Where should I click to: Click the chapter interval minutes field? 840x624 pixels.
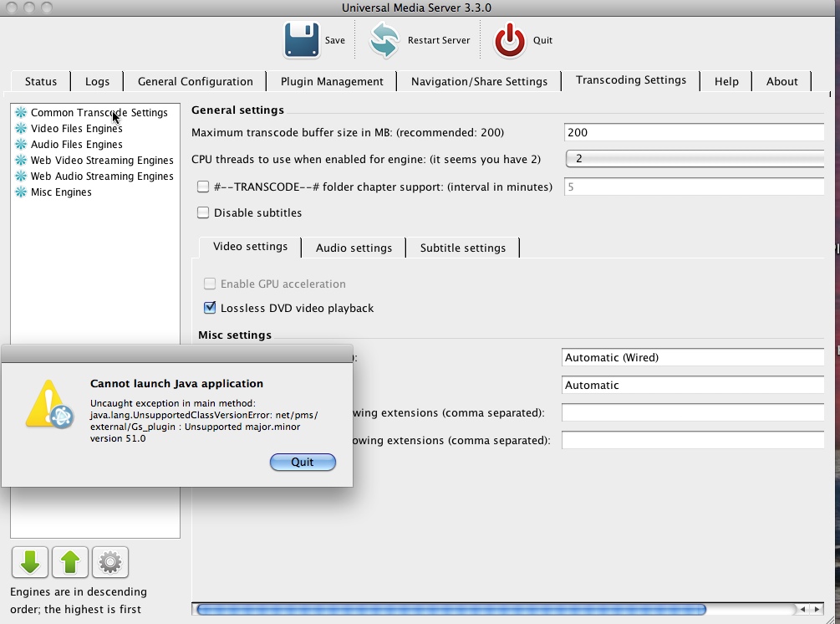pos(694,187)
